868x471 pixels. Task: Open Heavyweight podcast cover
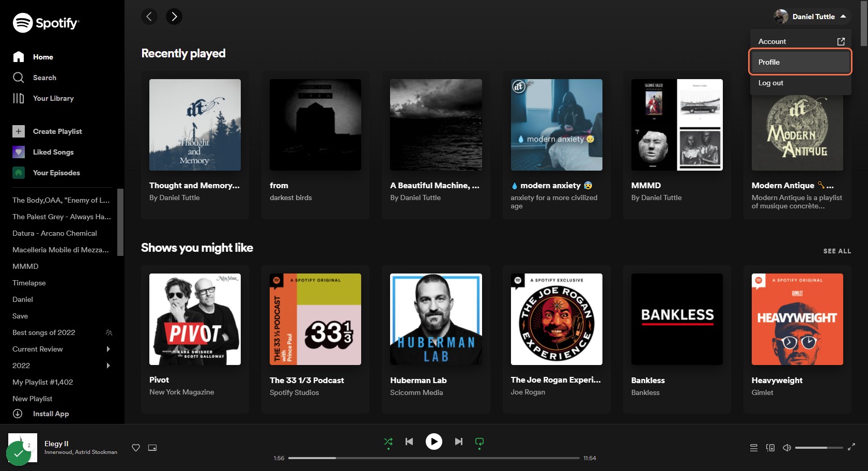pyautogui.click(x=797, y=319)
